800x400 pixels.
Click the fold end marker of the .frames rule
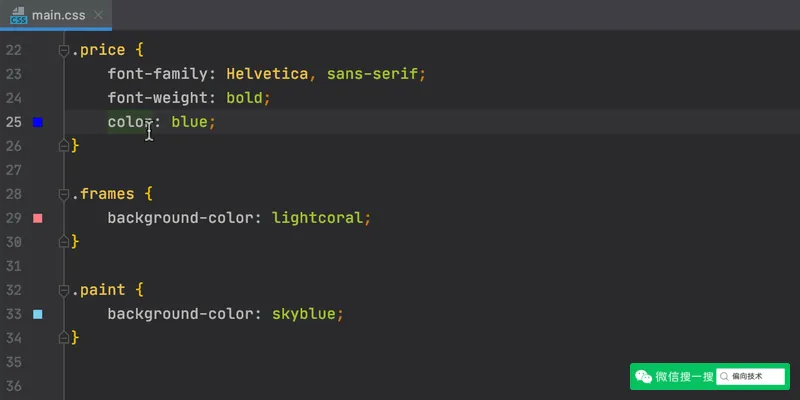64,241
